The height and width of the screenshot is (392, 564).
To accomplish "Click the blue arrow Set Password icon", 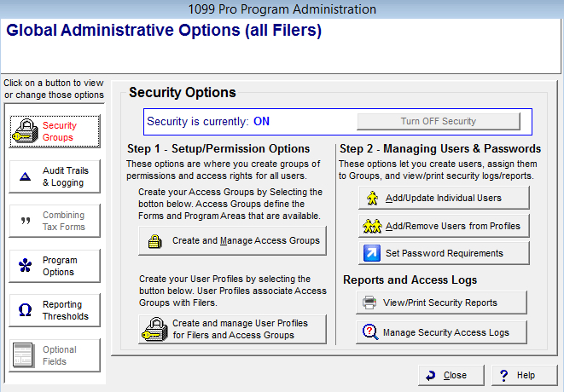I will (x=372, y=254).
